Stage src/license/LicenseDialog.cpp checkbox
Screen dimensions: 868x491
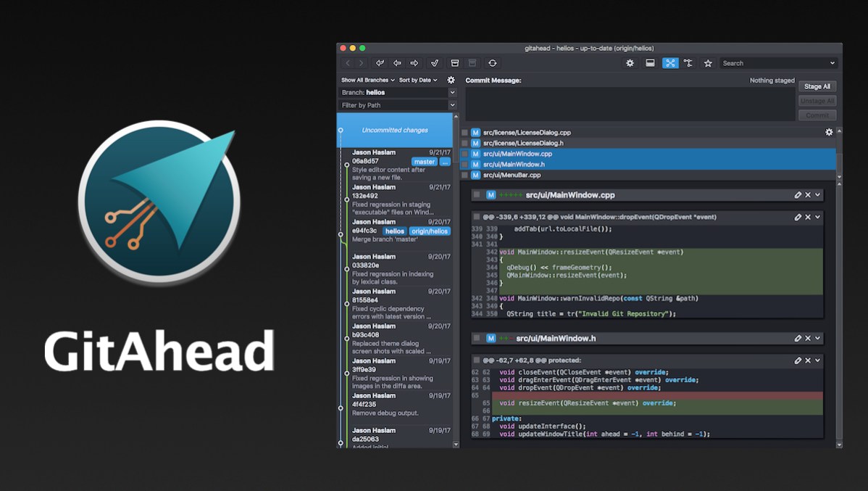coord(464,133)
